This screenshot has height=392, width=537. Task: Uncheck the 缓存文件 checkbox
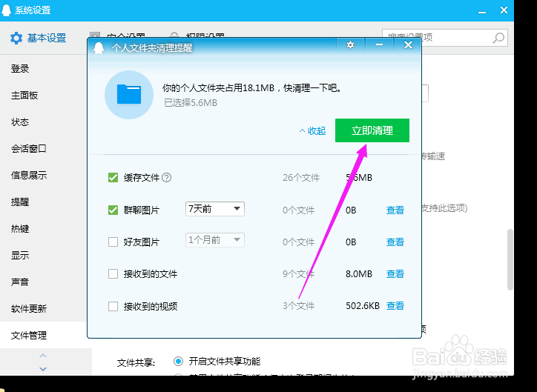click(113, 178)
